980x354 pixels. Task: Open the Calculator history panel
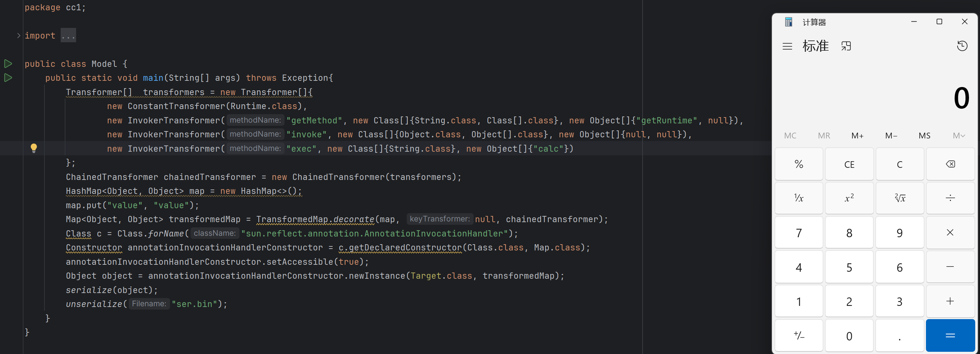pyautogui.click(x=962, y=46)
